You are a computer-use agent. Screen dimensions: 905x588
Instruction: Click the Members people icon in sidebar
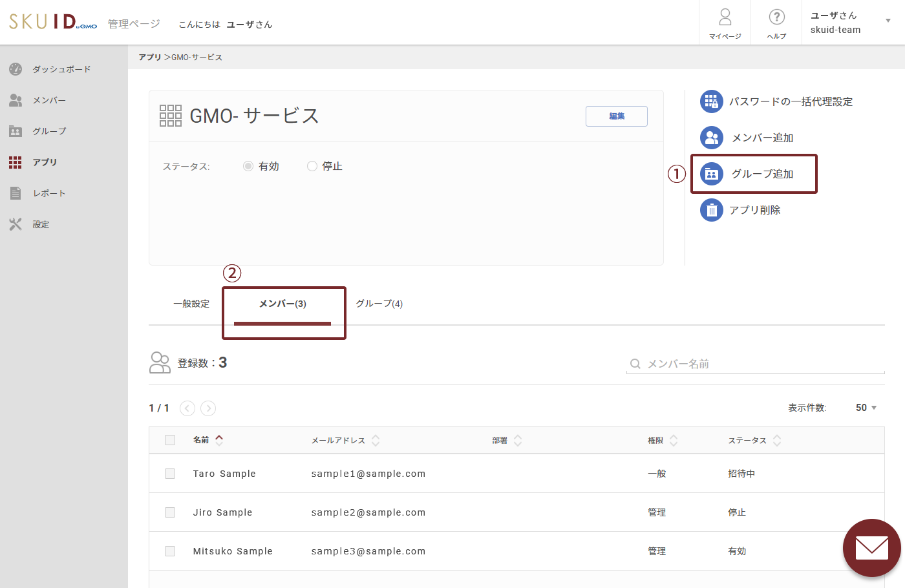(x=16, y=100)
